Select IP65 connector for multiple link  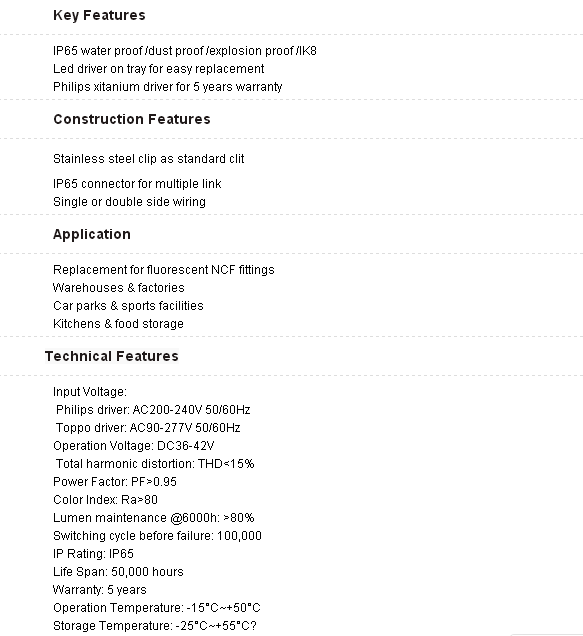(137, 184)
